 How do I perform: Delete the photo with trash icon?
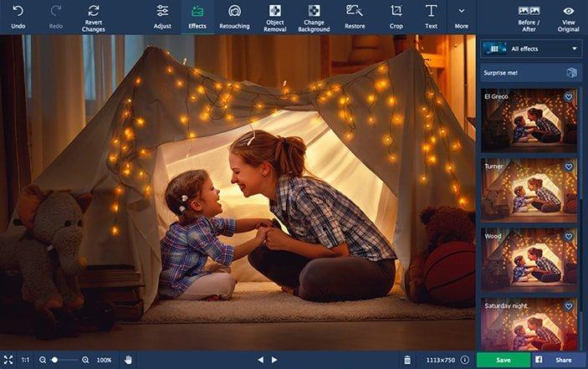click(407, 360)
